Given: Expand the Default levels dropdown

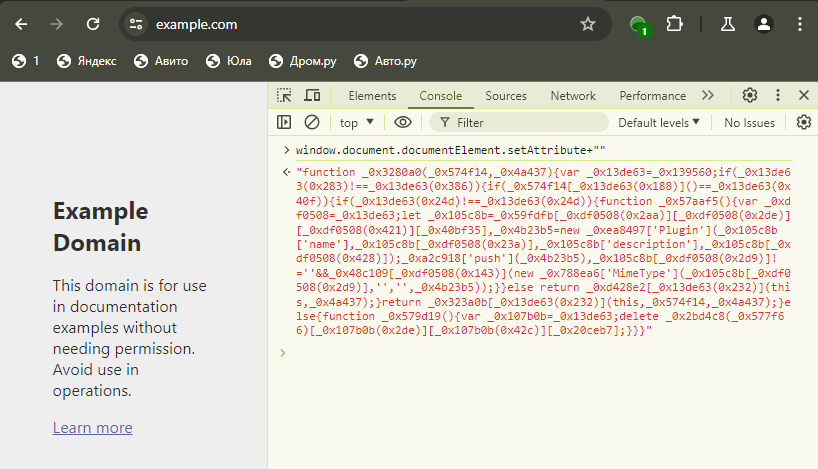Looking at the screenshot, I should click(658, 122).
